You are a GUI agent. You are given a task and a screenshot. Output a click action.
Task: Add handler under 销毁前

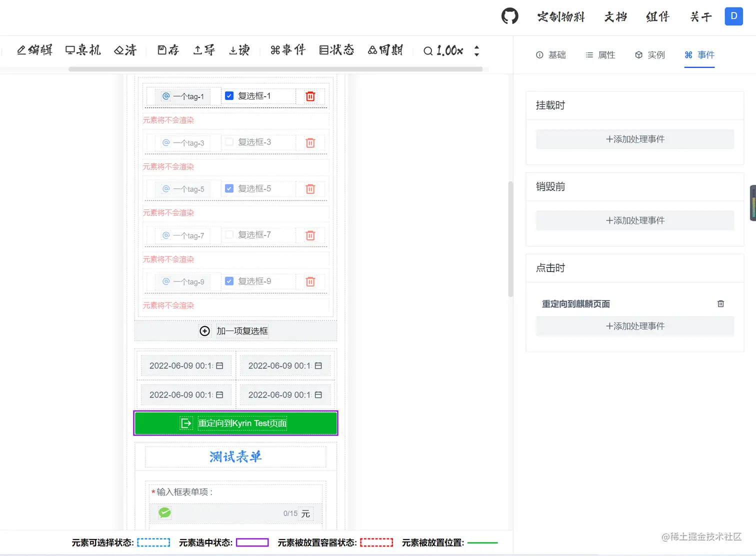tap(635, 220)
